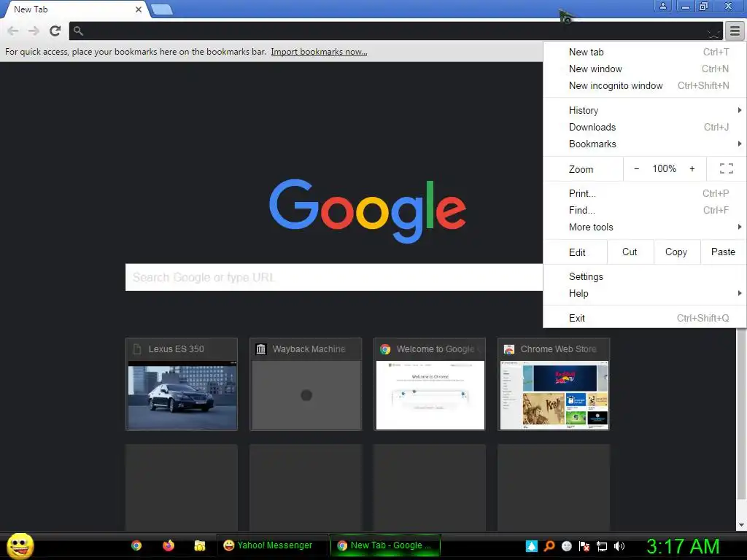Image resolution: width=747 pixels, height=560 pixels.
Task: Click the Chrome Web Store tile favicon
Action: [x=508, y=349]
